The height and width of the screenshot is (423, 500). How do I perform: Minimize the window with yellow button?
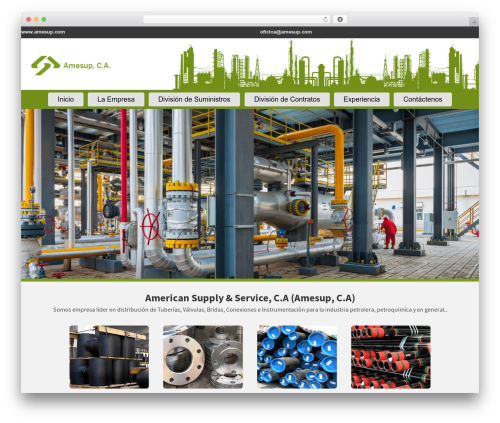36,19
